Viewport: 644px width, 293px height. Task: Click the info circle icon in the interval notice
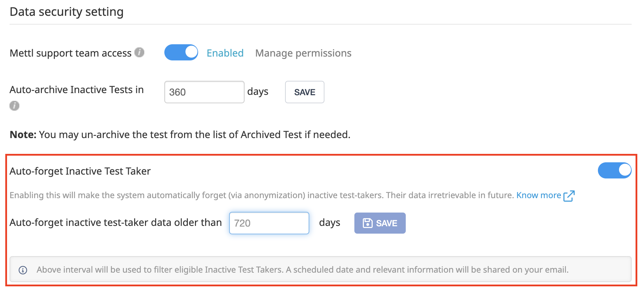[23, 270]
